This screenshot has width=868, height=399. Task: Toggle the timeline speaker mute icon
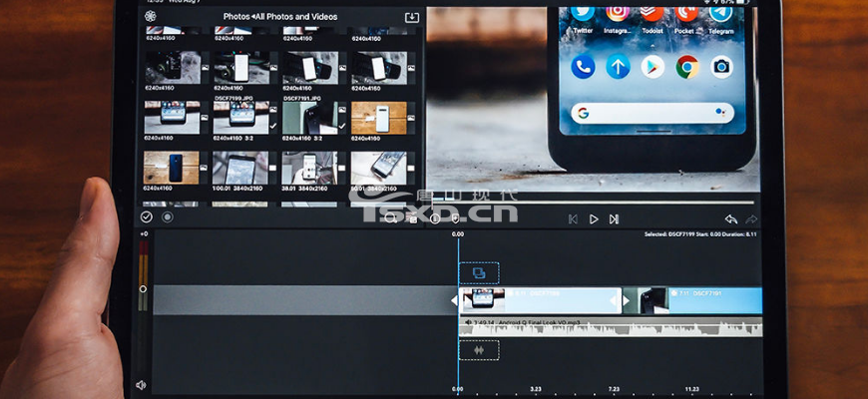coord(141,385)
